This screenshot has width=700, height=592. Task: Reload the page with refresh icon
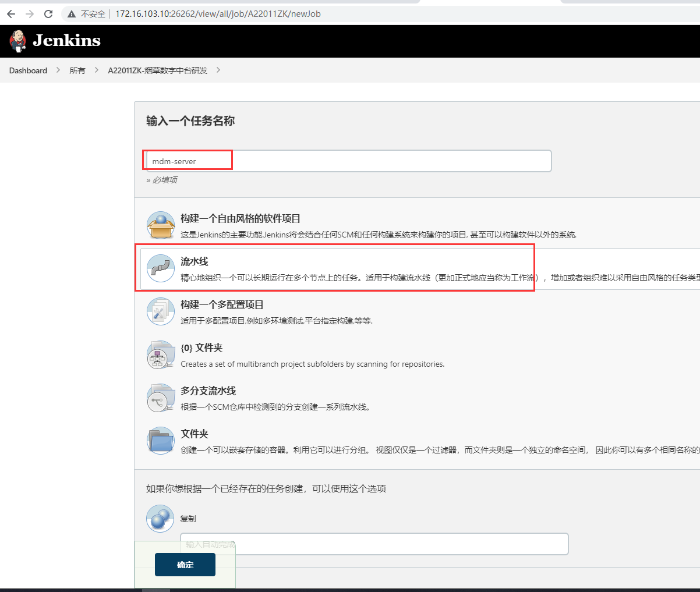48,13
